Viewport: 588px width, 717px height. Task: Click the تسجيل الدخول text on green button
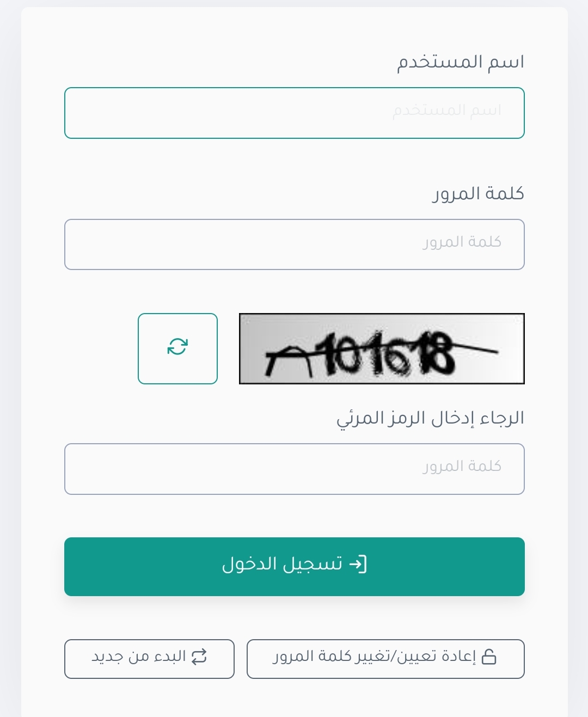click(x=282, y=564)
